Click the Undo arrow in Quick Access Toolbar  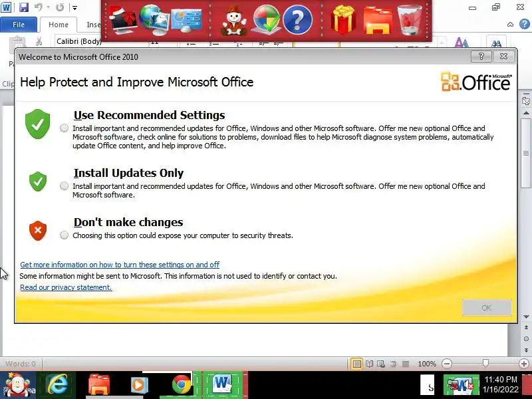point(39,7)
